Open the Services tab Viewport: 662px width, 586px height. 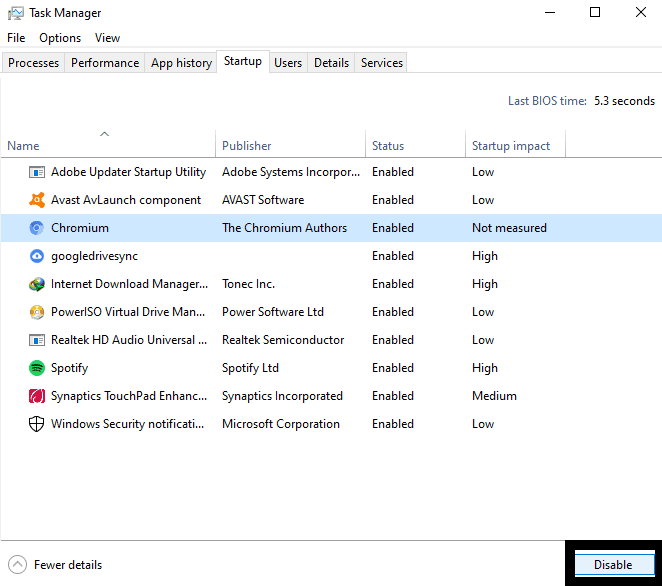382,63
